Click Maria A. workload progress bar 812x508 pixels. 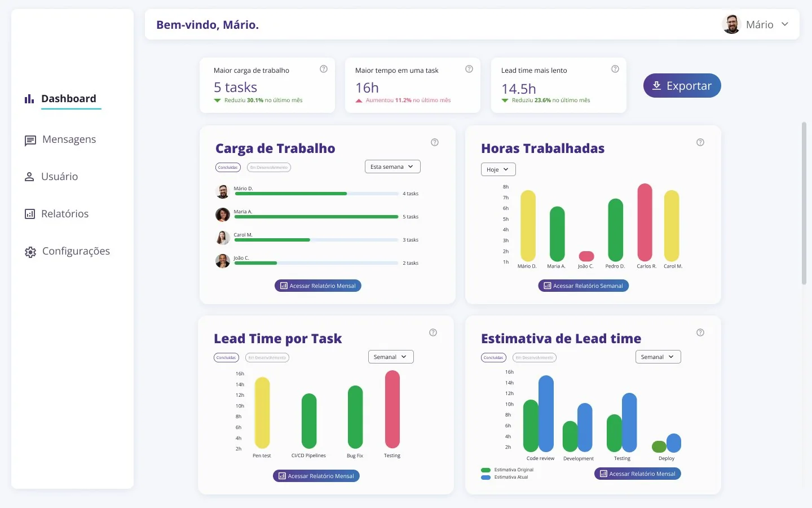[x=316, y=217]
